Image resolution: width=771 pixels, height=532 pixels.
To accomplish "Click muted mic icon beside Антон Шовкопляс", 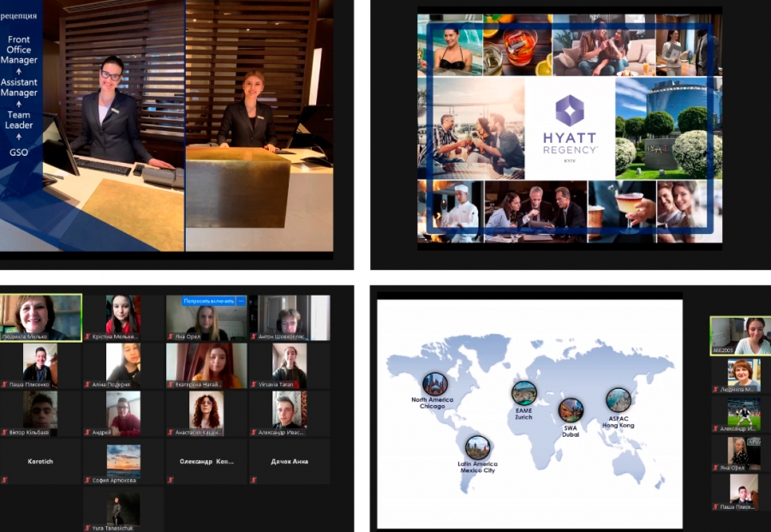I will pos(254,337).
